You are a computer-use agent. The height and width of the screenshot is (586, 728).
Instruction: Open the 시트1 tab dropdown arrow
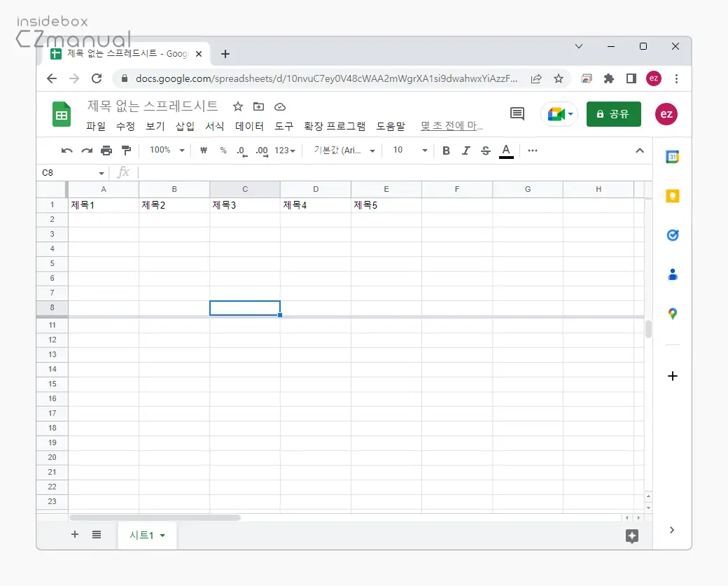[x=163, y=536]
